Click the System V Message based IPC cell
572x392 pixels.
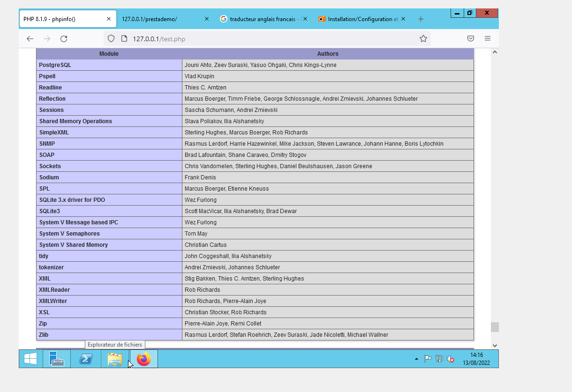[x=109, y=222]
